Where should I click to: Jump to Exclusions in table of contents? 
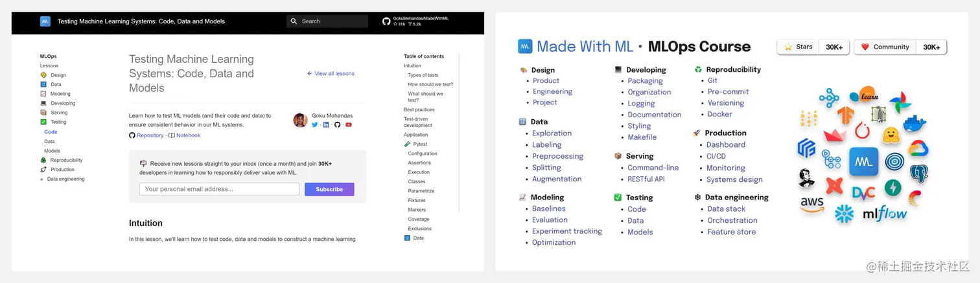tap(420, 229)
